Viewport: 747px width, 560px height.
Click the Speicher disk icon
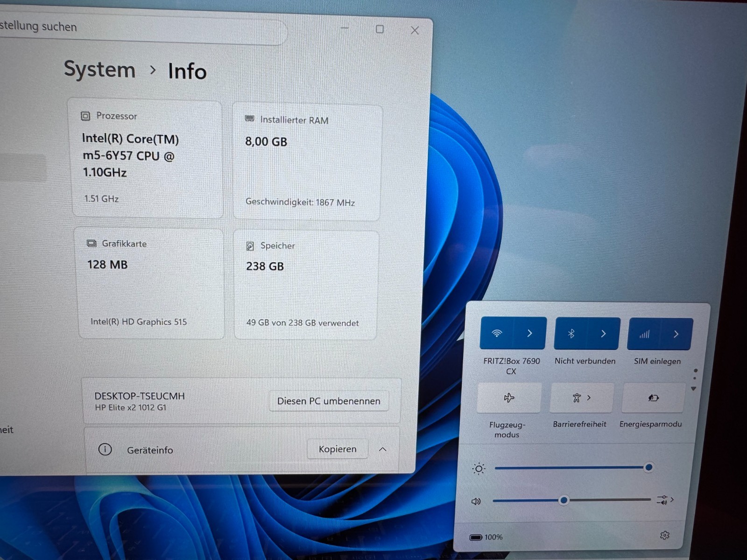pos(250,246)
